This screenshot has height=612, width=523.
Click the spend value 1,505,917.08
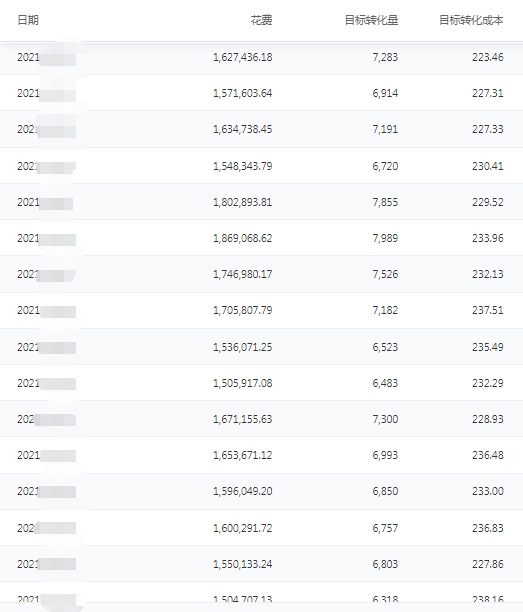point(242,383)
